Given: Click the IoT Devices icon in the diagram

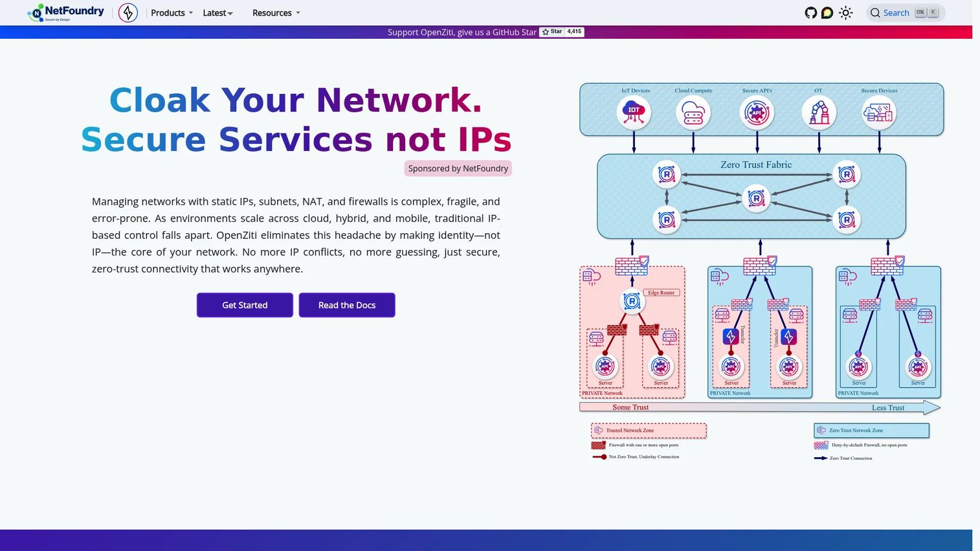Looking at the screenshot, I should coord(634,113).
